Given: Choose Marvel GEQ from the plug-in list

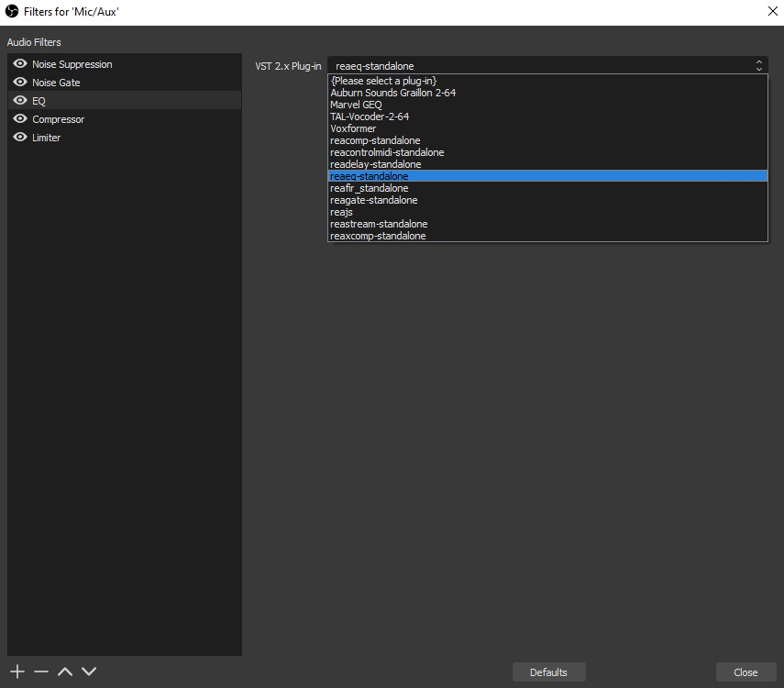Looking at the screenshot, I should (x=356, y=105).
